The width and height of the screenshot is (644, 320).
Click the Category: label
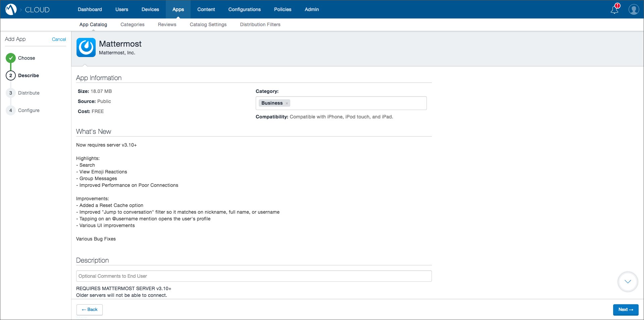[x=267, y=91]
